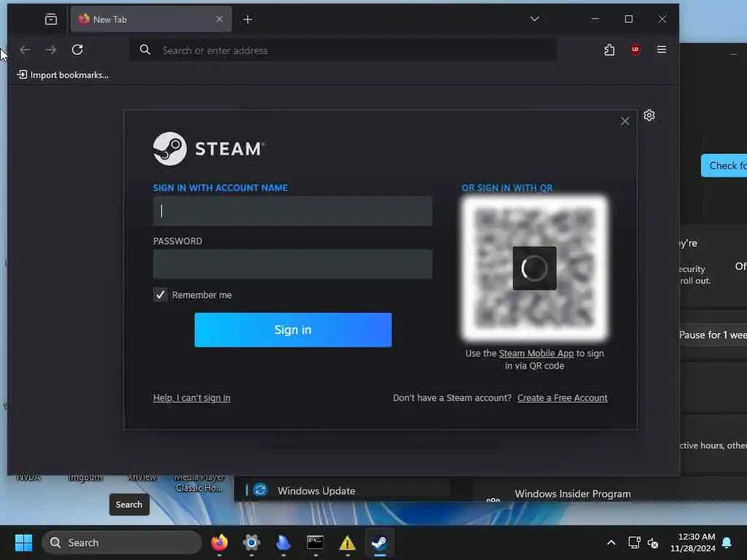The width and height of the screenshot is (747, 560).
Task: Open uBlock Origin extension icon
Action: pyautogui.click(x=635, y=50)
